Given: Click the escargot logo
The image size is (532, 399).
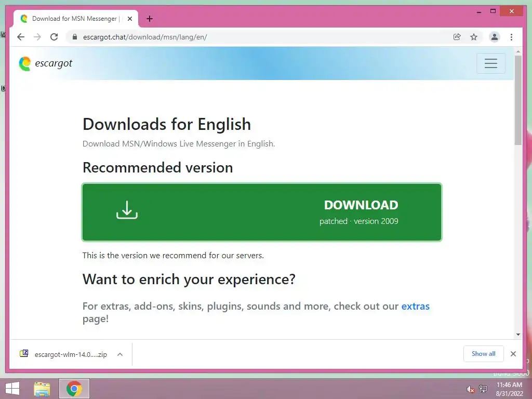Looking at the screenshot, I should coord(46,63).
